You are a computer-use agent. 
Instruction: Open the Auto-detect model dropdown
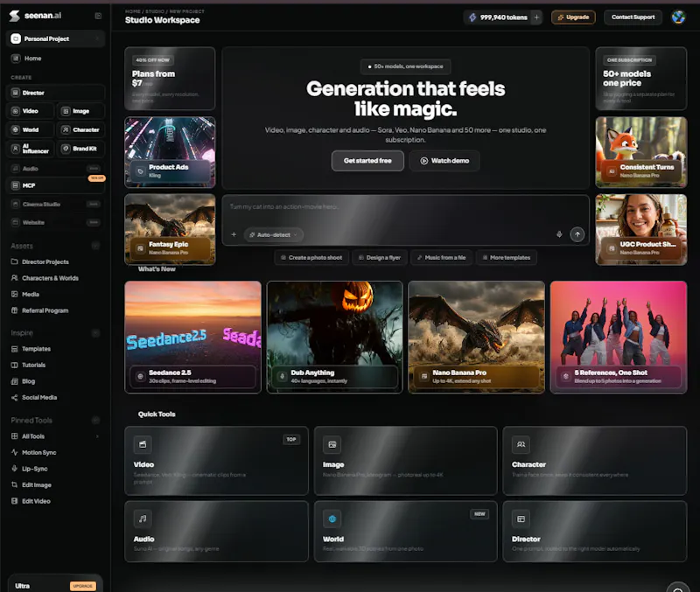(273, 234)
